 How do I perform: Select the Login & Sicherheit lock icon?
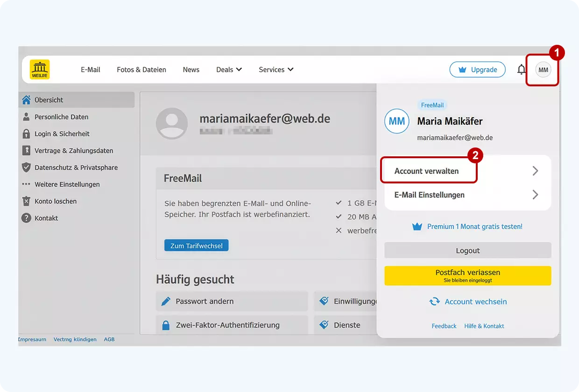[27, 133]
